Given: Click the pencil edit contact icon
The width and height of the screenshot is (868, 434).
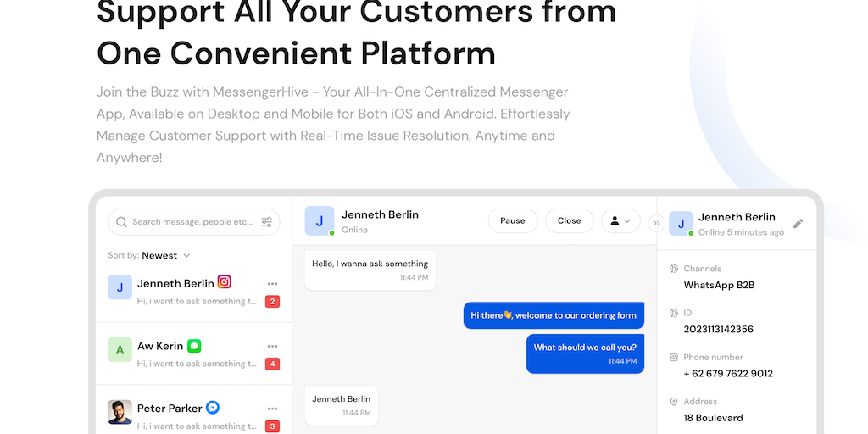Looking at the screenshot, I should [798, 224].
